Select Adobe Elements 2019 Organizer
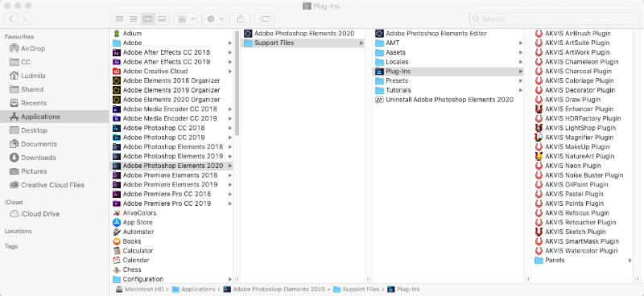 tap(167, 90)
